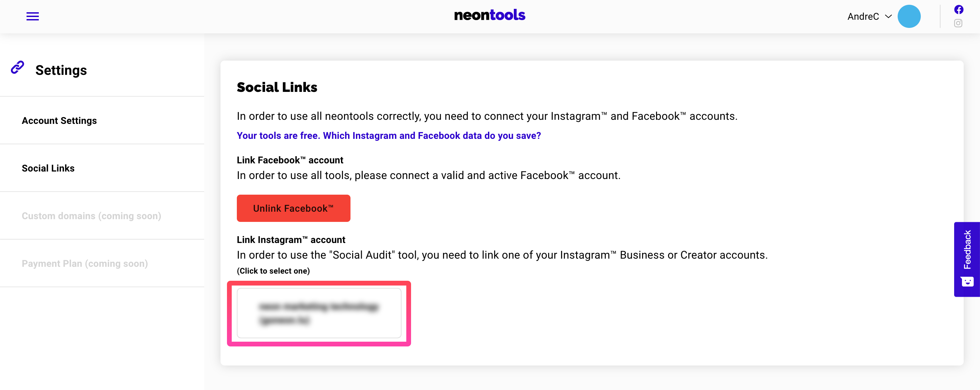Expand Payment Plan coming soon section
Image resolution: width=980 pixels, height=390 pixels.
point(85,263)
